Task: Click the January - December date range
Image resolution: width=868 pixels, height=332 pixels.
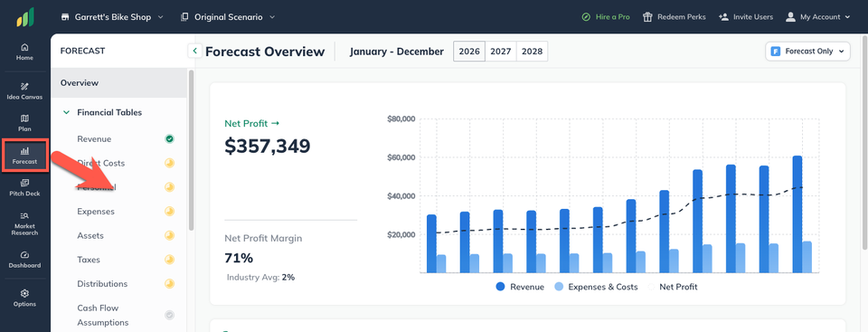Action: [x=397, y=52]
